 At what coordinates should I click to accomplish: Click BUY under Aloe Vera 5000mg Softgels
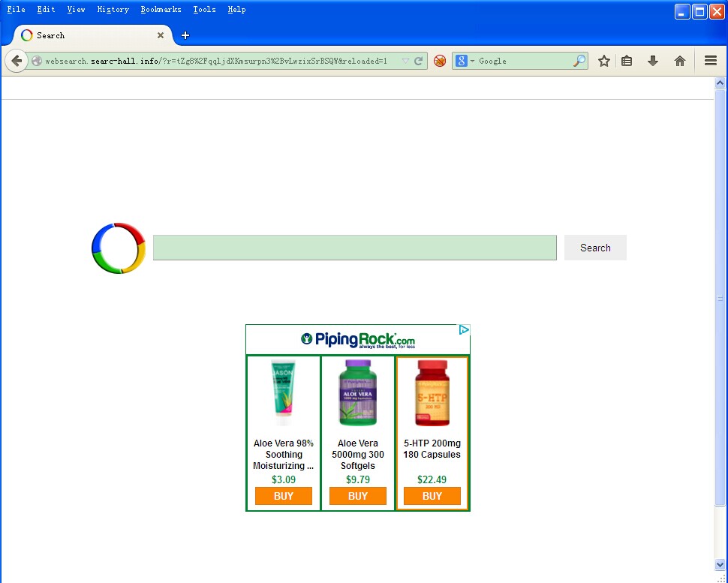[357, 496]
